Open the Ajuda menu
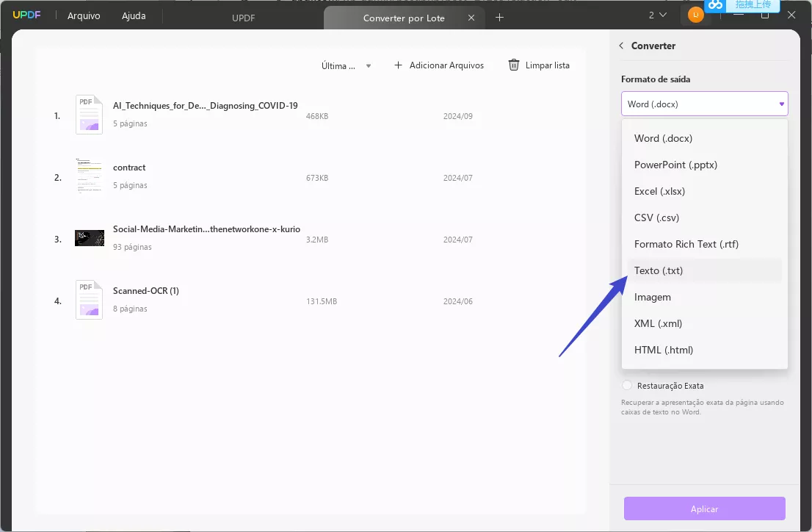812x532 pixels. (x=134, y=15)
